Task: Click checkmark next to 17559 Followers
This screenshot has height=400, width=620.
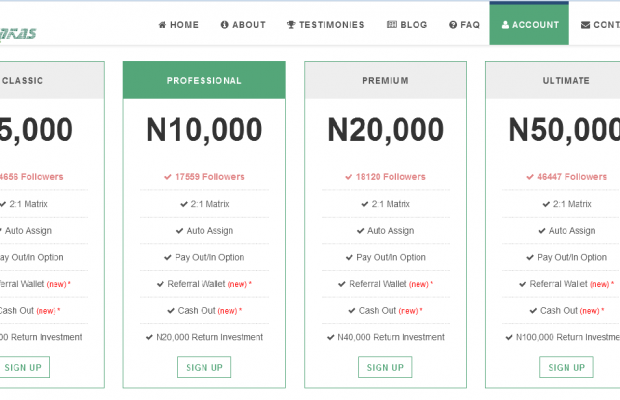Action: [168, 177]
